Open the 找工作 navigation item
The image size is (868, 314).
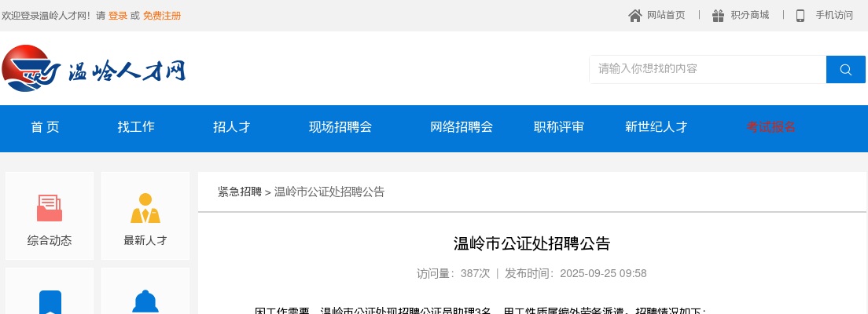click(x=136, y=127)
